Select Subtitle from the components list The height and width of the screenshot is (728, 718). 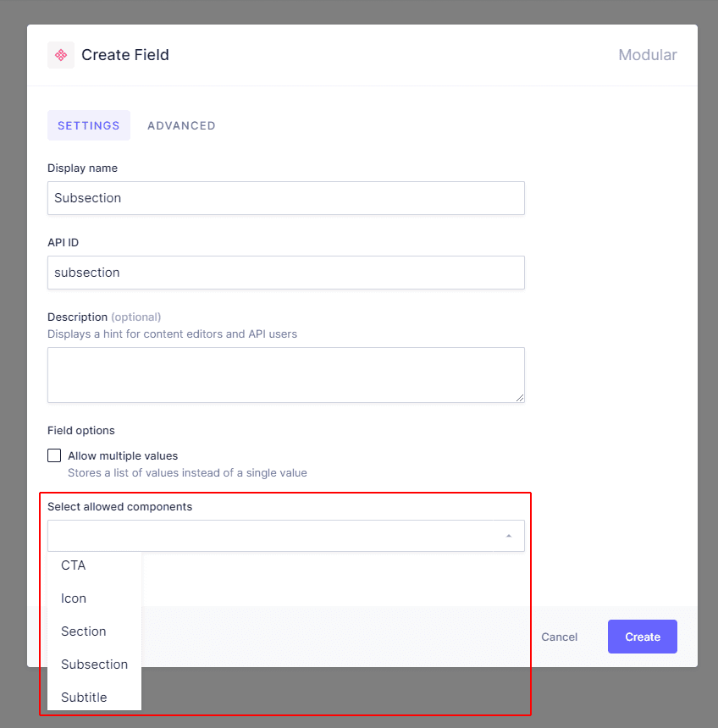(84, 698)
